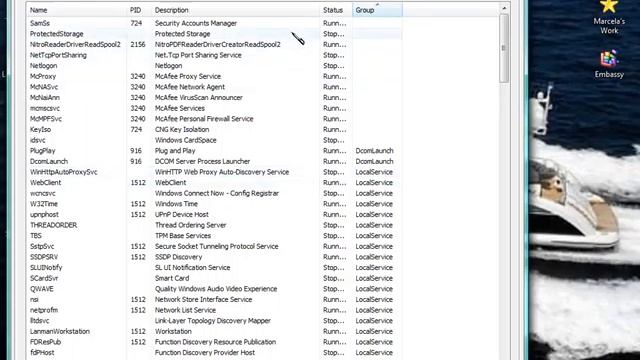640x360 pixels.
Task: Click Windows Connect Now - Config Registrar
Action: (x=217, y=193)
